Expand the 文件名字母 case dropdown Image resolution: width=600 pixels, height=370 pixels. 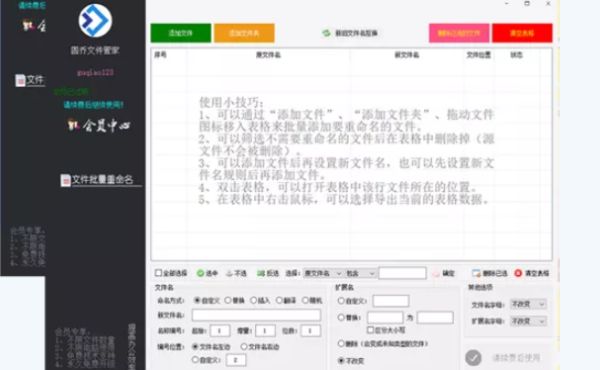528,304
